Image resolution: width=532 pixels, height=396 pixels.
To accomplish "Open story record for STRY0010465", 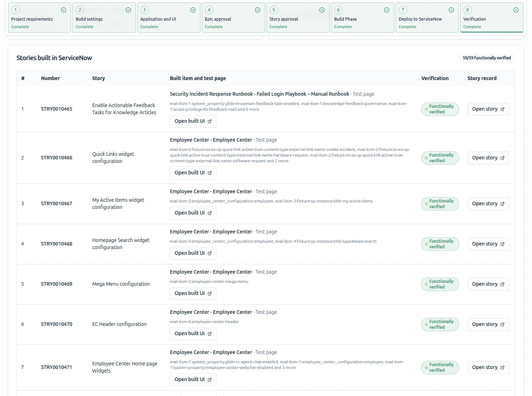I will point(488,109).
